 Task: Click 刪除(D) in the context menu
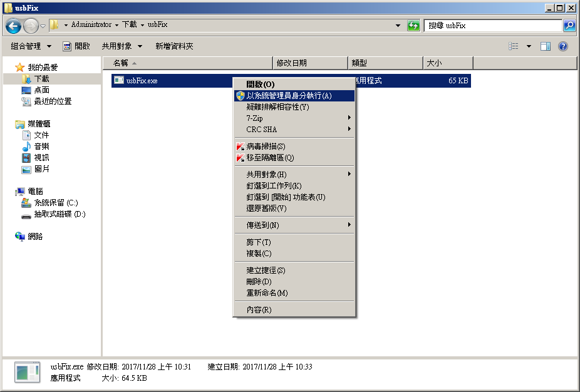coord(259,282)
